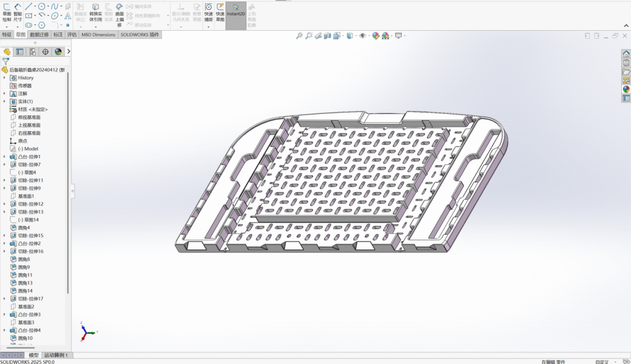Click the 转换实体引用 convert entities tool
This screenshot has height=364, width=631.
(96, 12)
